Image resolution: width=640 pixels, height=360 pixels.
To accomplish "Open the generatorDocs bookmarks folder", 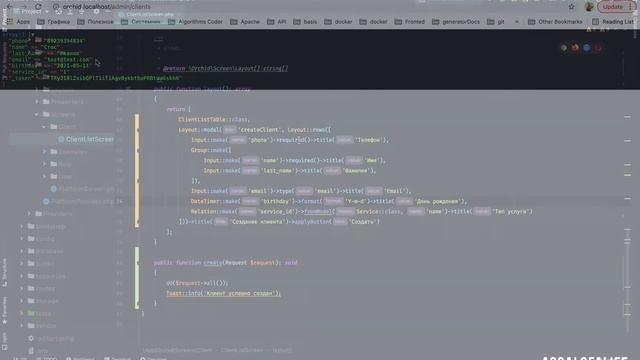I will [x=456, y=22].
